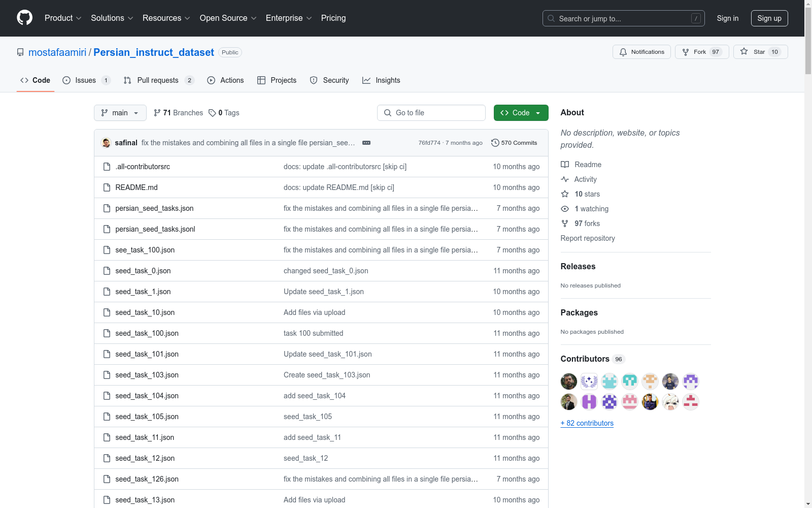Open seed_task_101.json file
812x508 pixels.
147,354
